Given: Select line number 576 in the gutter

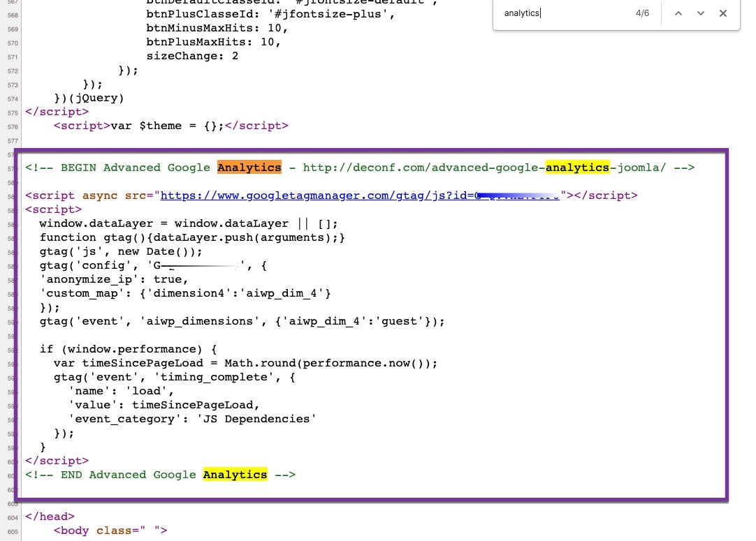Looking at the screenshot, I should click(x=11, y=126).
